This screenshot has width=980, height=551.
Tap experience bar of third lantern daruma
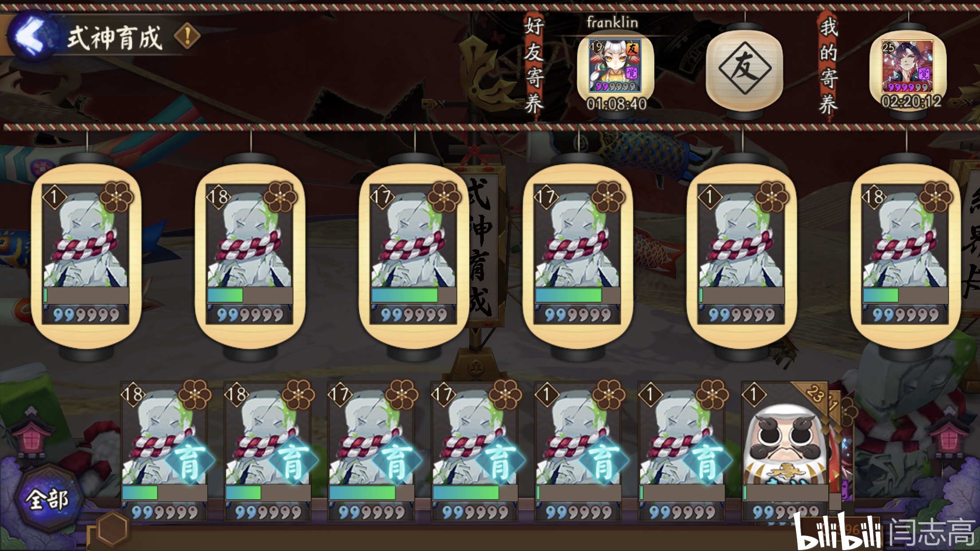coord(414,295)
